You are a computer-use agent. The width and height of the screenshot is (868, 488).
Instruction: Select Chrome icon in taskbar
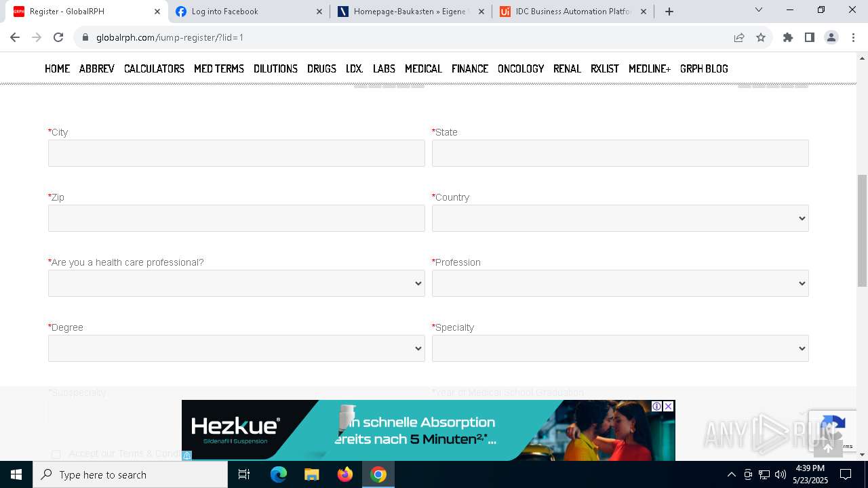pyautogui.click(x=378, y=474)
